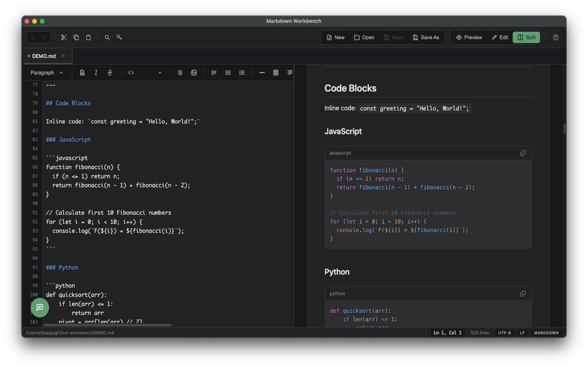Save the file as a copy
This screenshot has height=368, width=588.
[x=425, y=37]
